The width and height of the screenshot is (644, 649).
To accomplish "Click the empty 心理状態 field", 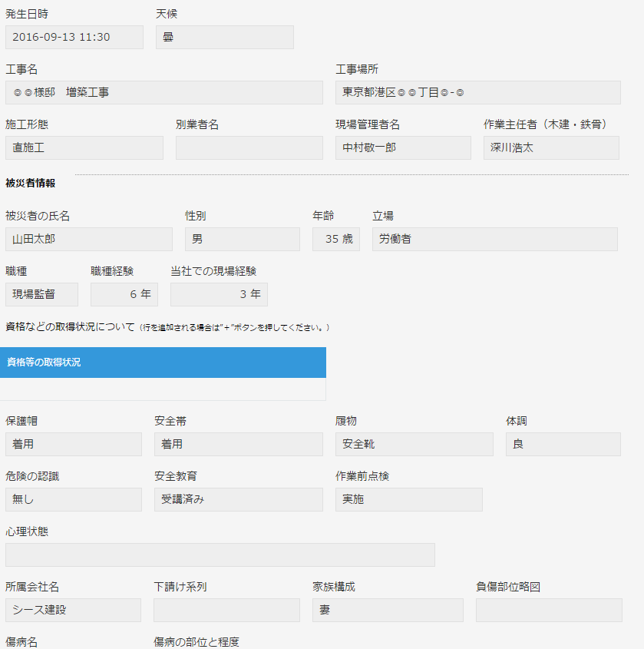I will (220, 555).
